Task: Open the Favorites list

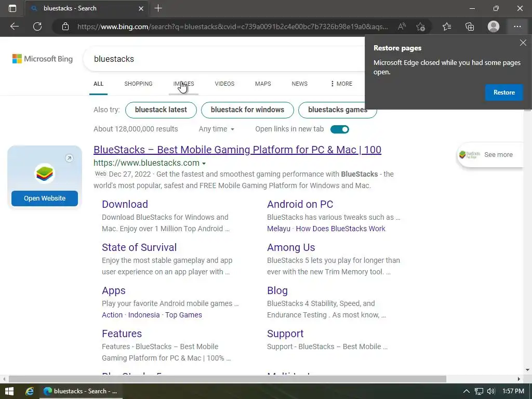Action: click(x=447, y=26)
